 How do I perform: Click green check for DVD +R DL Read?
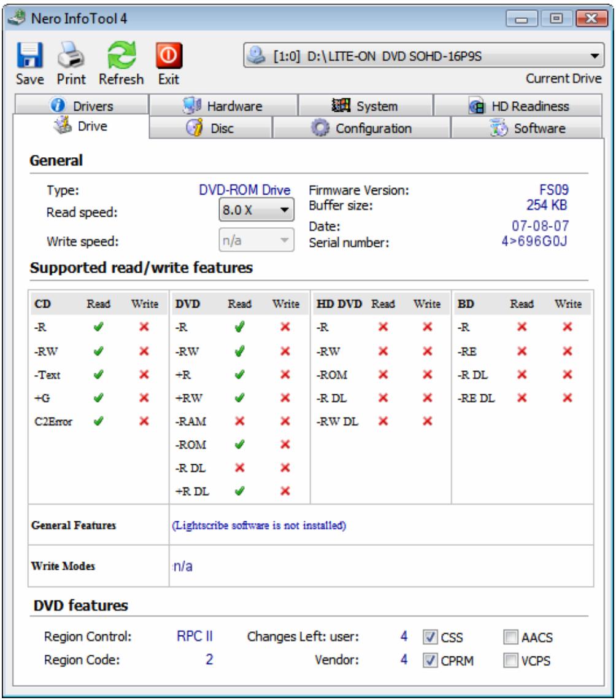[239, 491]
